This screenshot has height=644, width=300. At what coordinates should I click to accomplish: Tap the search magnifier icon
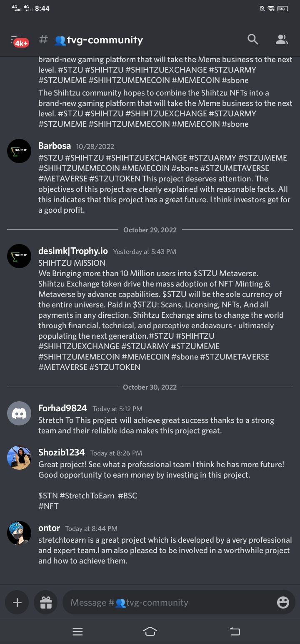[252, 40]
